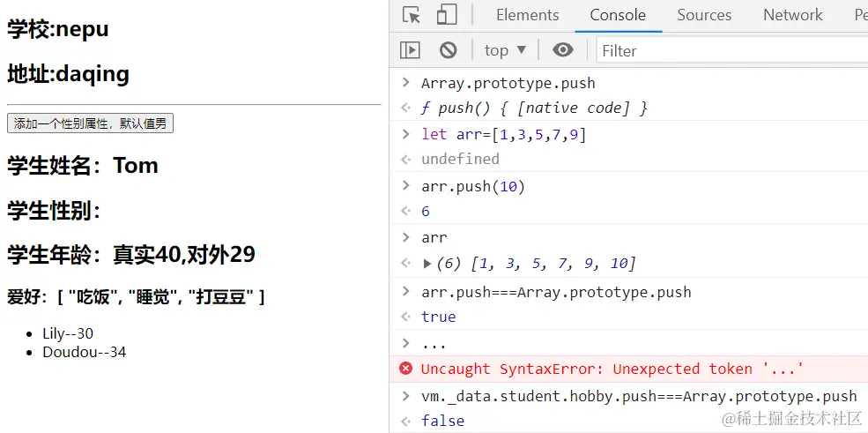The height and width of the screenshot is (433, 868).
Task: Focus the console Filter input field
Action: [731, 50]
